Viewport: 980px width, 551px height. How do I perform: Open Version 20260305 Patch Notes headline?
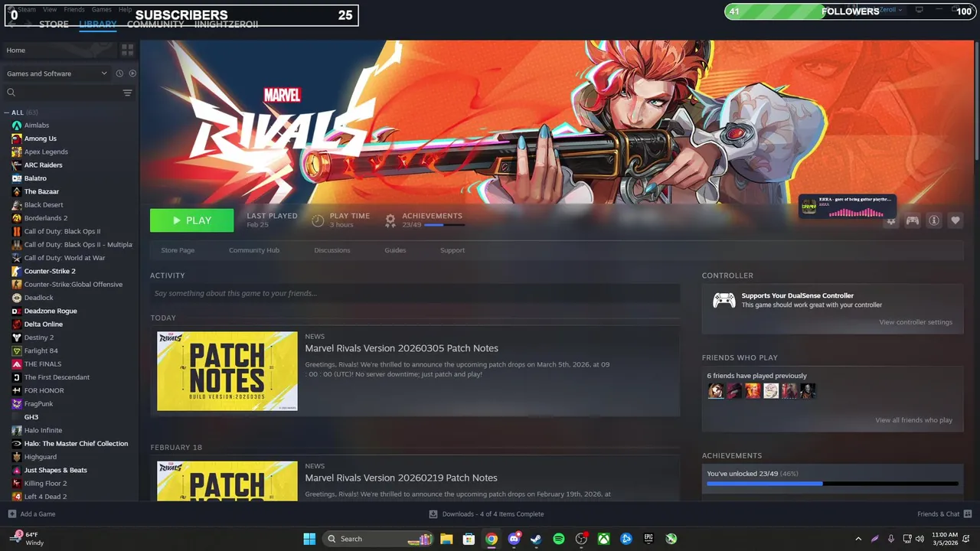(402, 348)
